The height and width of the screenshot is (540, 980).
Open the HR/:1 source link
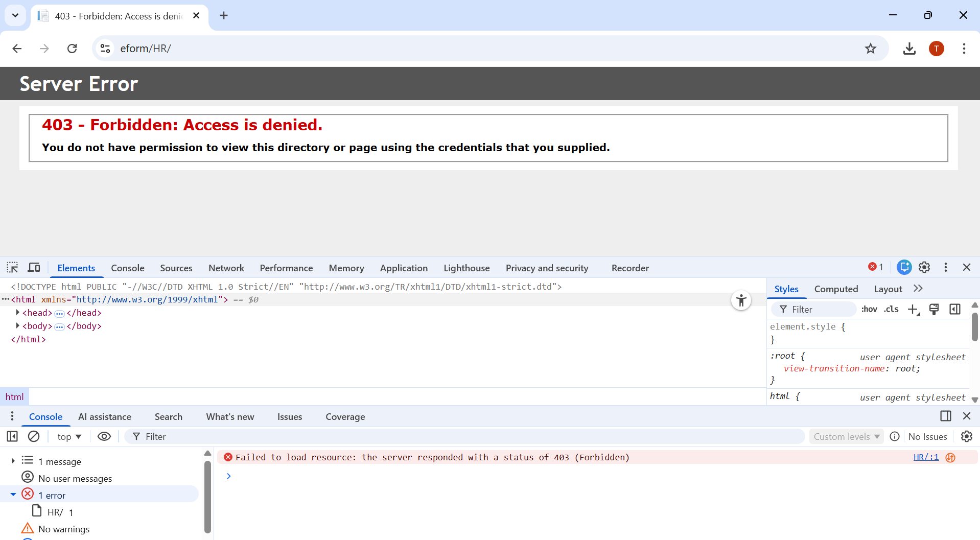click(x=926, y=457)
